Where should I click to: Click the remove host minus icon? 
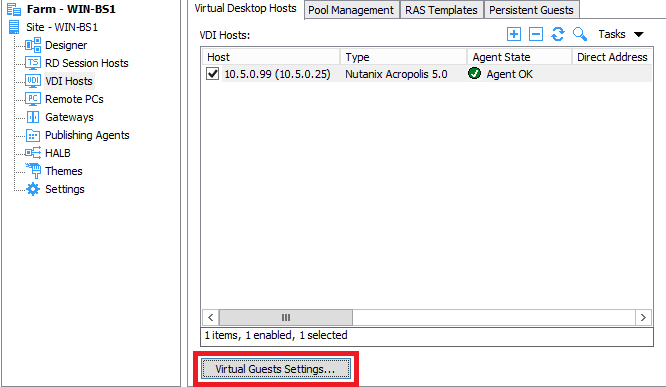pyautogui.click(x=536, y=34)
